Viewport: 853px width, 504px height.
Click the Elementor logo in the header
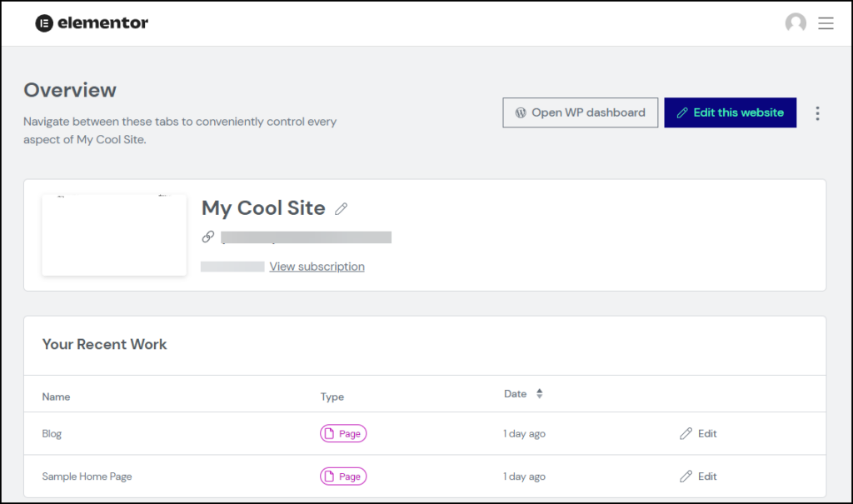click(91, 22)
